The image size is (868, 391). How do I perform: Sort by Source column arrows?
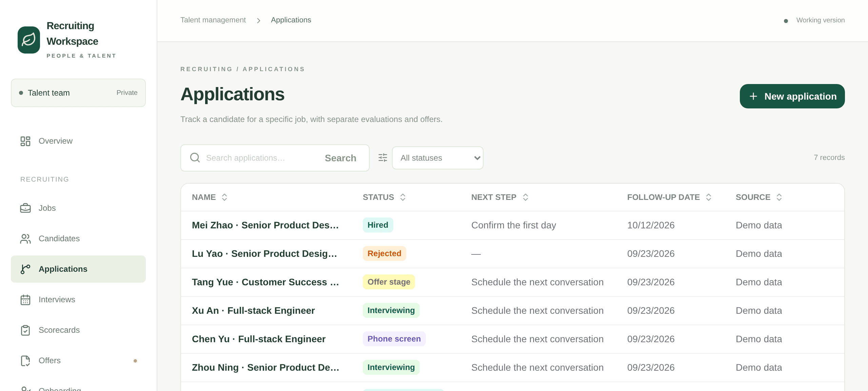coord(779,197)
